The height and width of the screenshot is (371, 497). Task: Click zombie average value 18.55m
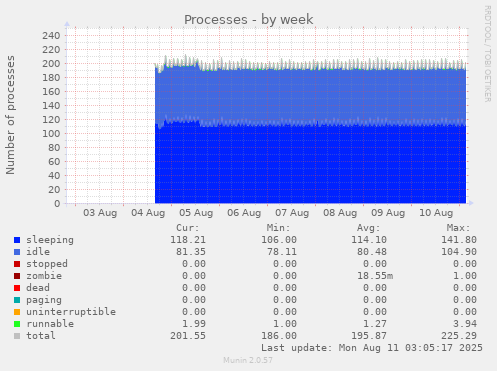pyautogui.click(x=375, y=276)
